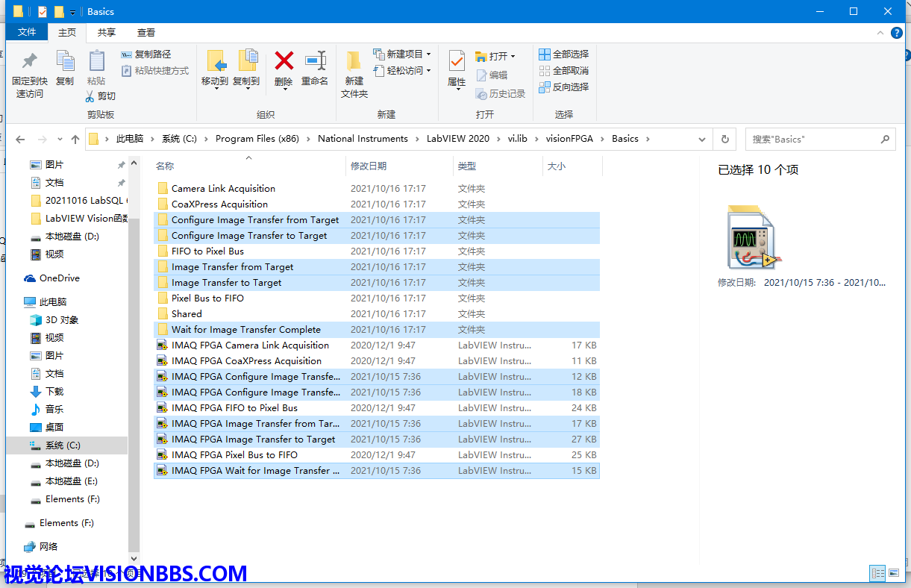The height and width of the screenshot is (588, 911).
Task: Open 音乐 in the navigation pane
Action: tap(46, 409)
